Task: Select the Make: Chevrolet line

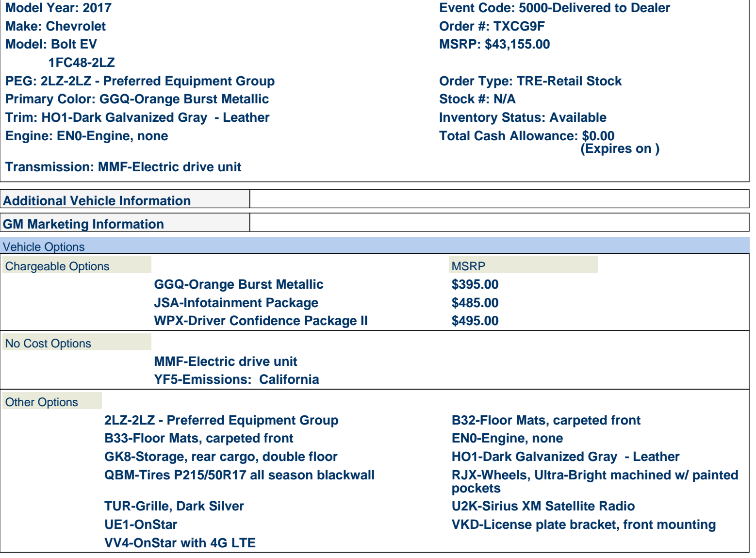Action: [x=55, y=26]
